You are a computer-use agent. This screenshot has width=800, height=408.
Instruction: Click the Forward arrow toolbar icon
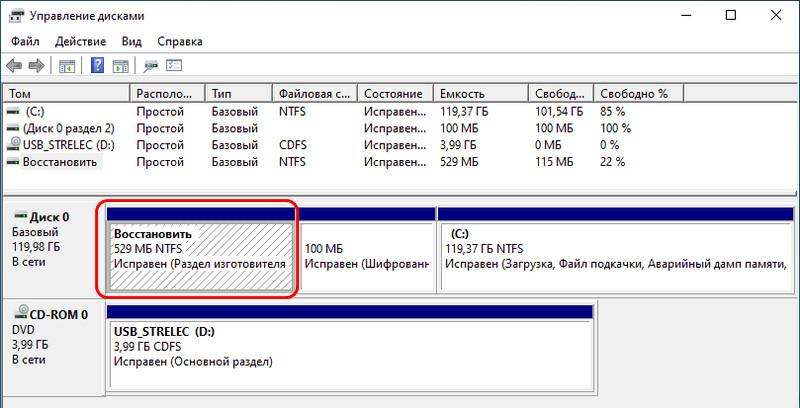(x=36, y=65)
